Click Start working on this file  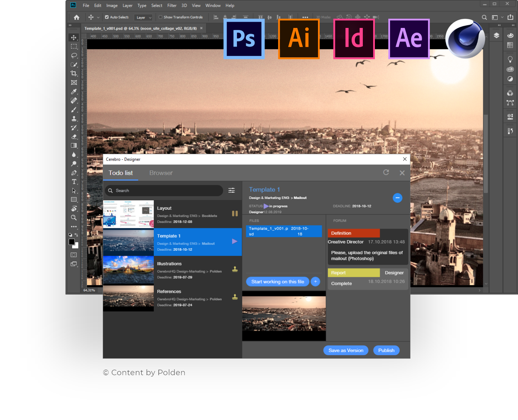coord(278,282)
